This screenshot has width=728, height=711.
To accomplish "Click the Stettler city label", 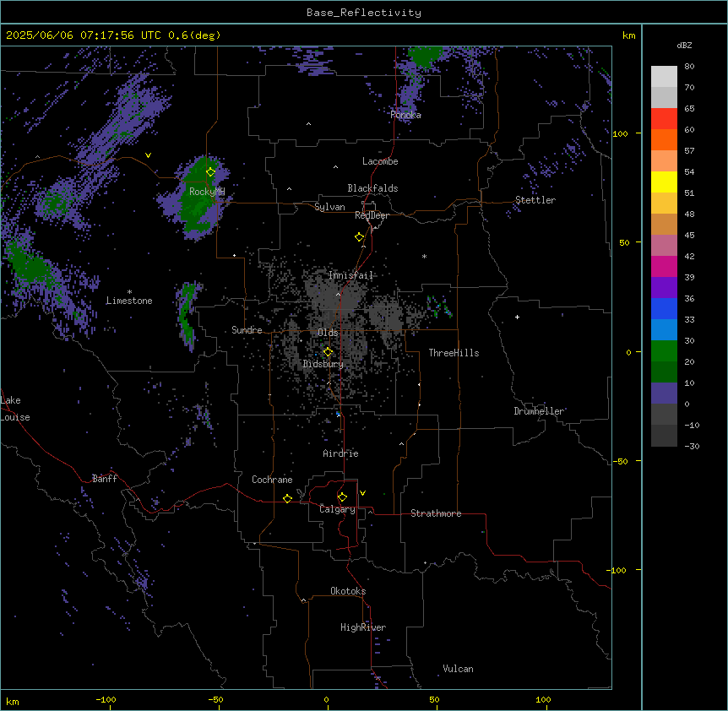I will [535, 200].
